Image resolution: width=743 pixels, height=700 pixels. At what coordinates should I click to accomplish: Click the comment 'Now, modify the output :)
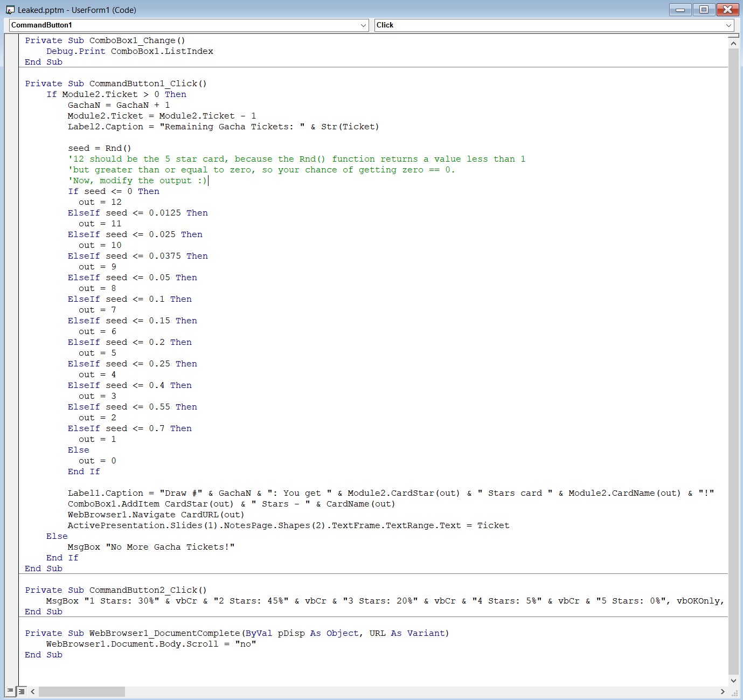click(x=137, y=181)
